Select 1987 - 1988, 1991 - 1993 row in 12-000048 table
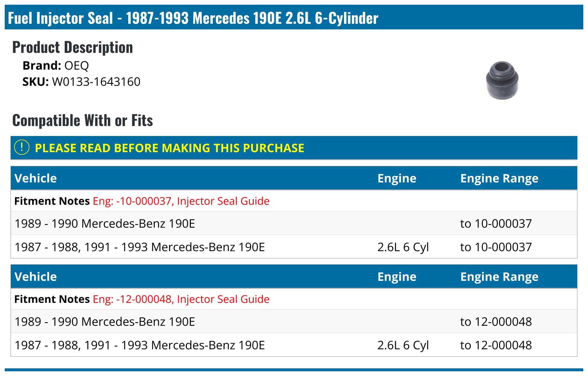Image resolution: width=588 pixels, height=376 pixels. [x=140, y=345]
